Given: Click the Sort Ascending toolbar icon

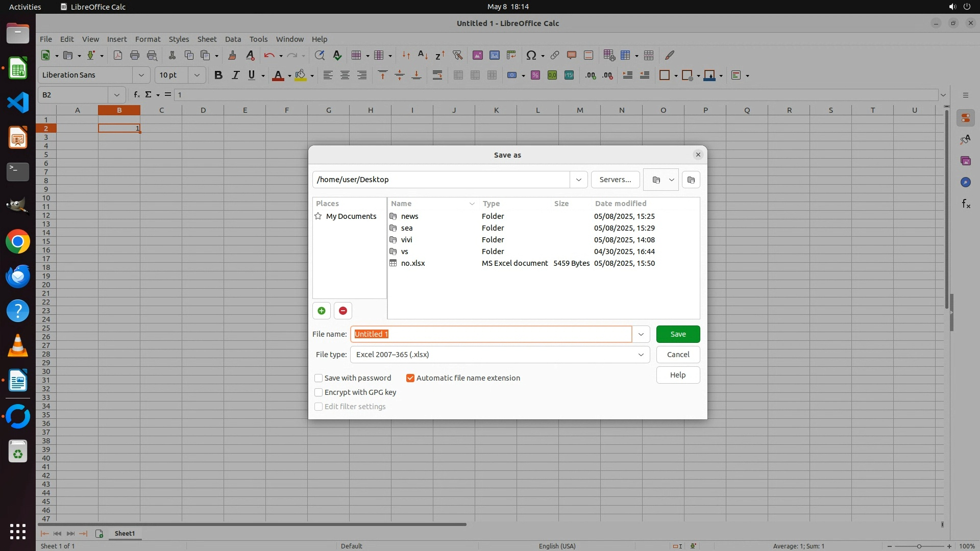Looking at the screenshot, I should point(423,55).
